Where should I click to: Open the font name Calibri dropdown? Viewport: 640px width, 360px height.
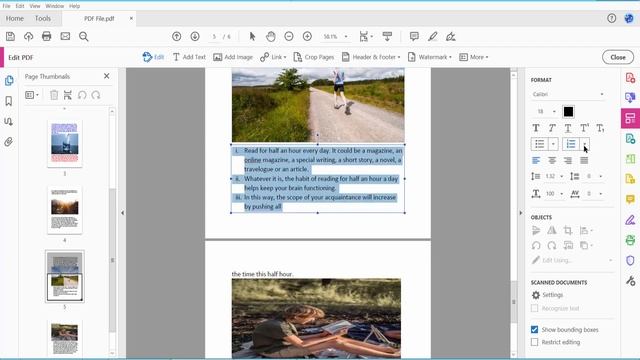pyautogui.click(x=568, y=94)
